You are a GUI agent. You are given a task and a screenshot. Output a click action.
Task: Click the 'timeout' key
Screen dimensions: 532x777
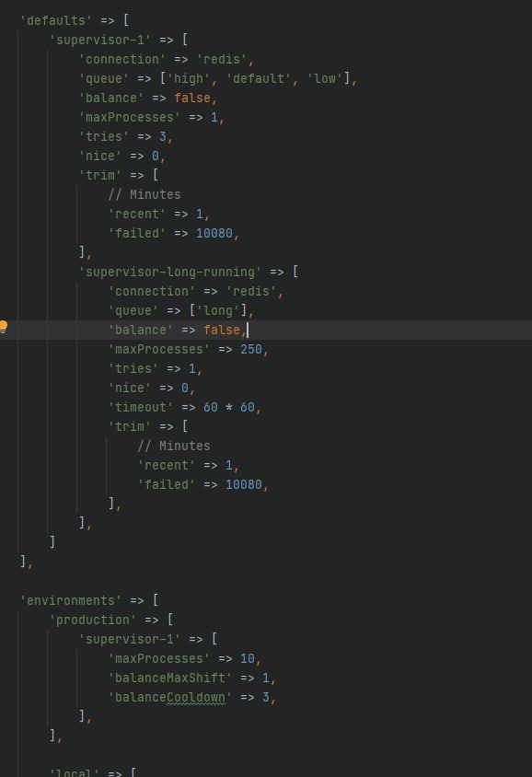(141, 407)
